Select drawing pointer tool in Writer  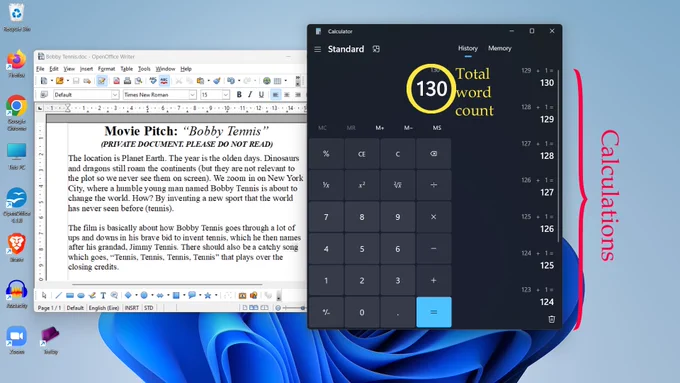click(x=44, y=295)
